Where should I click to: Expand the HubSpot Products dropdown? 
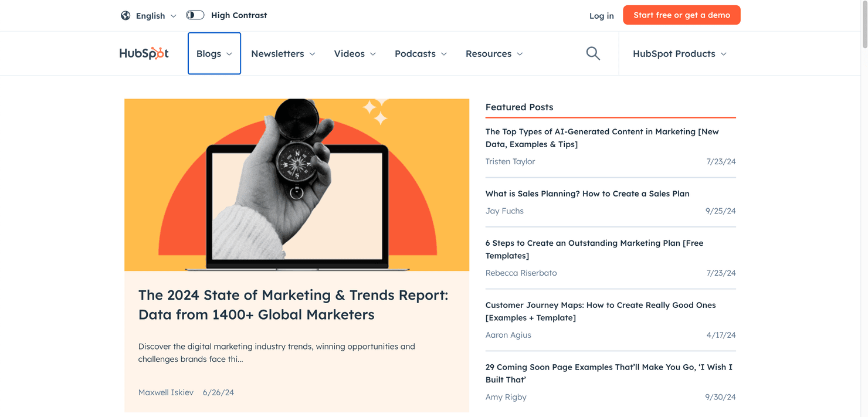pyautogui.click(x=680, y=53)
